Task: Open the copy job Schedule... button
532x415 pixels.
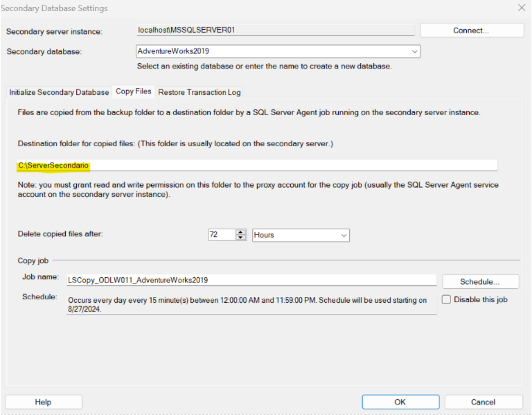Action: point(480,282)
